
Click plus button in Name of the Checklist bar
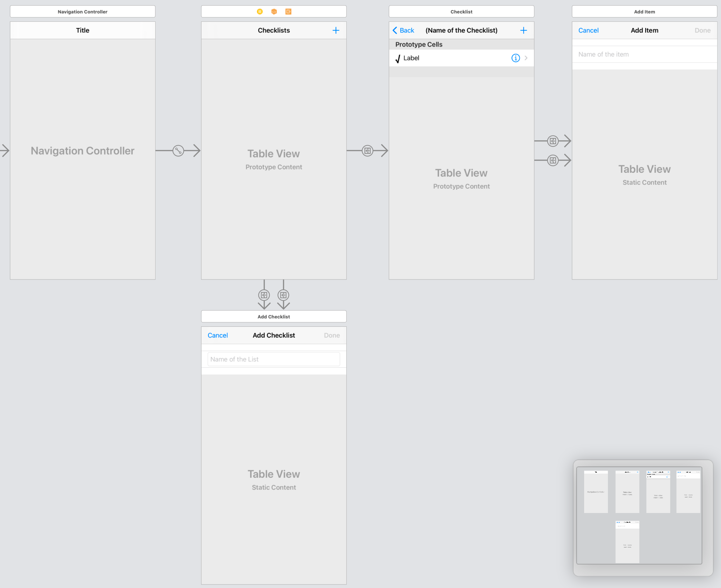(523, 30)
